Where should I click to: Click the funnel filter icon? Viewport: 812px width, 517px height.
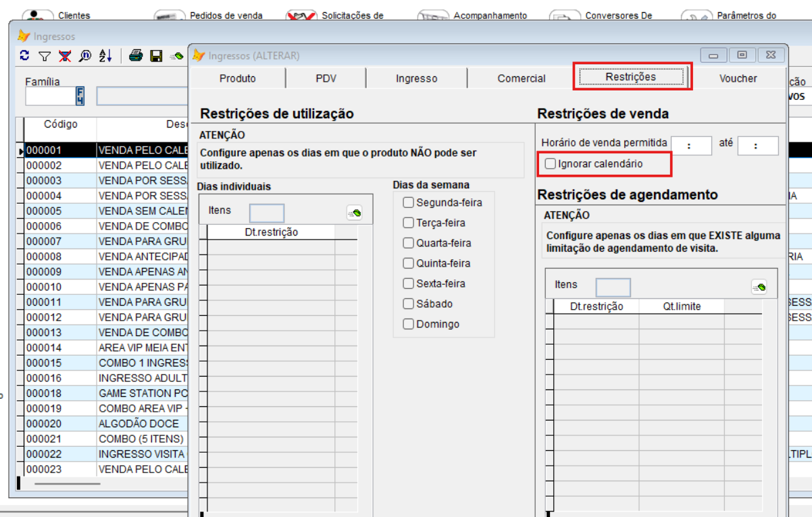pos(44,57)
